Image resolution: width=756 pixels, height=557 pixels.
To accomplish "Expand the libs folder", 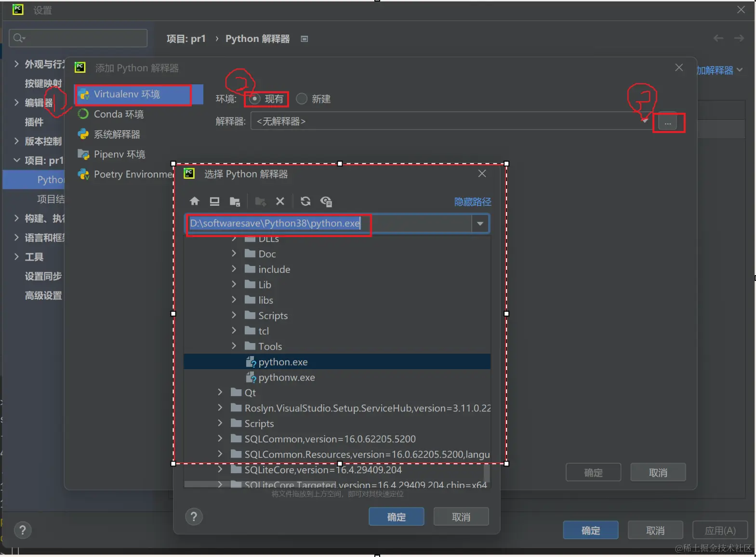I will point(234,300).
